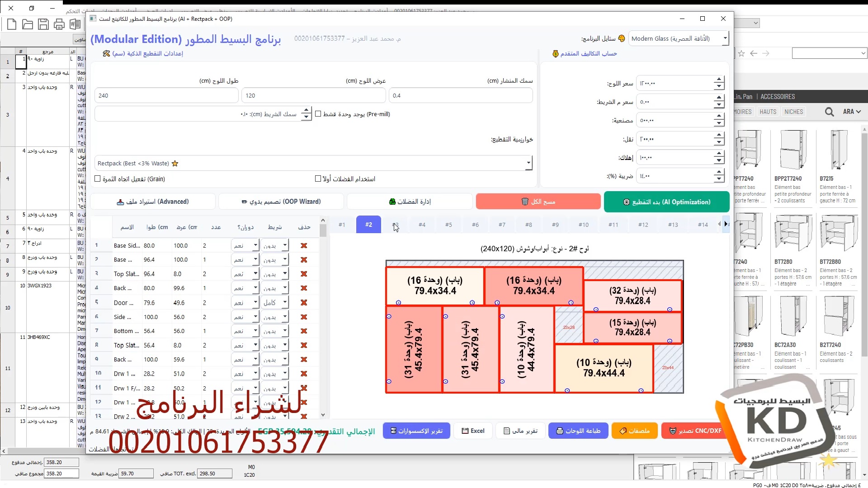Print using the printer toolbar icon
This screenshot has height=488, width=868.
tap(59, 24)
